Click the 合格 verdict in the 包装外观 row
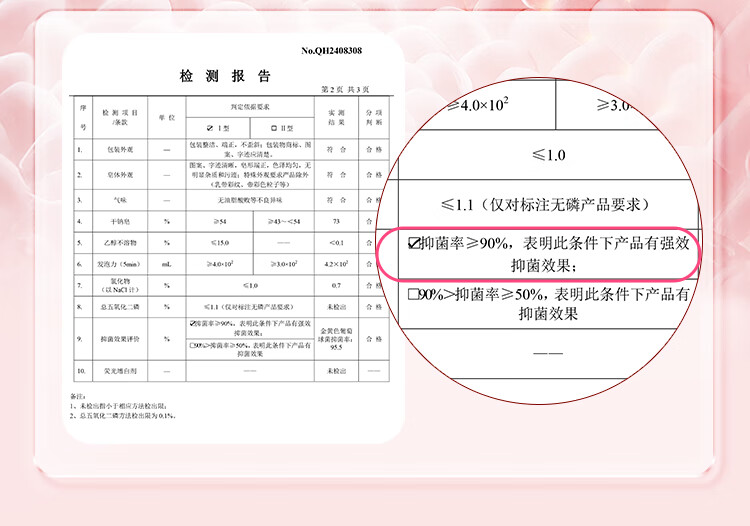This screenshot has width=750, height=526. [x=374, y=150]
